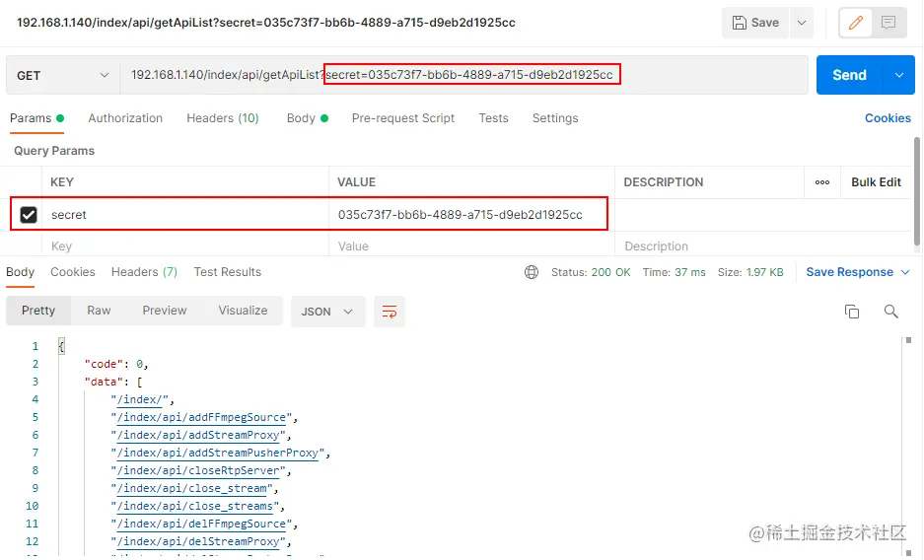
Task: Click the search response icon
Action: (x=891, y=312)
